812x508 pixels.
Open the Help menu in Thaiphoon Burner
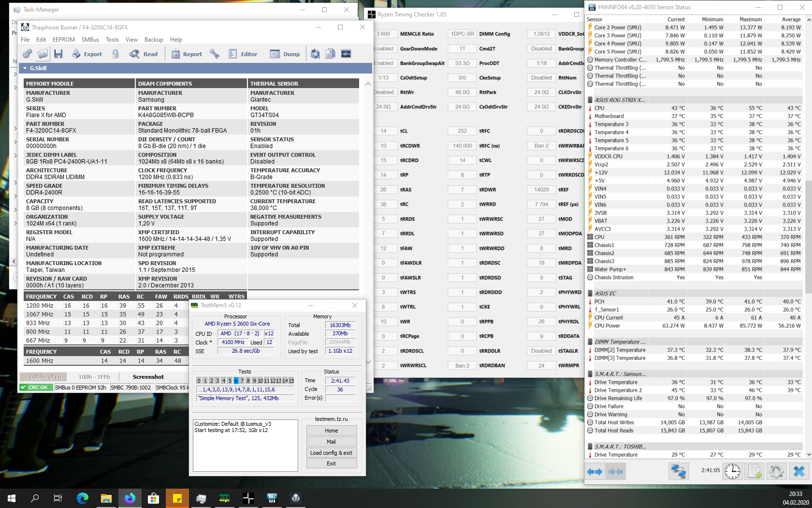[x=176, y=40]
